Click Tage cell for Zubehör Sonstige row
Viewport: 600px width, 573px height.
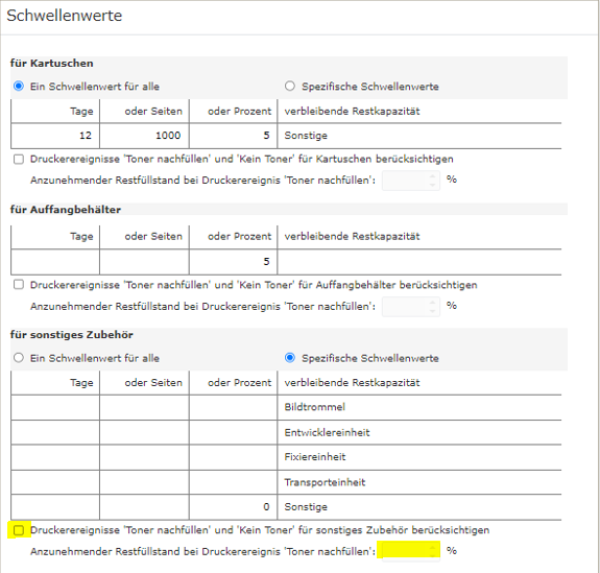click(x=55, y=507)
